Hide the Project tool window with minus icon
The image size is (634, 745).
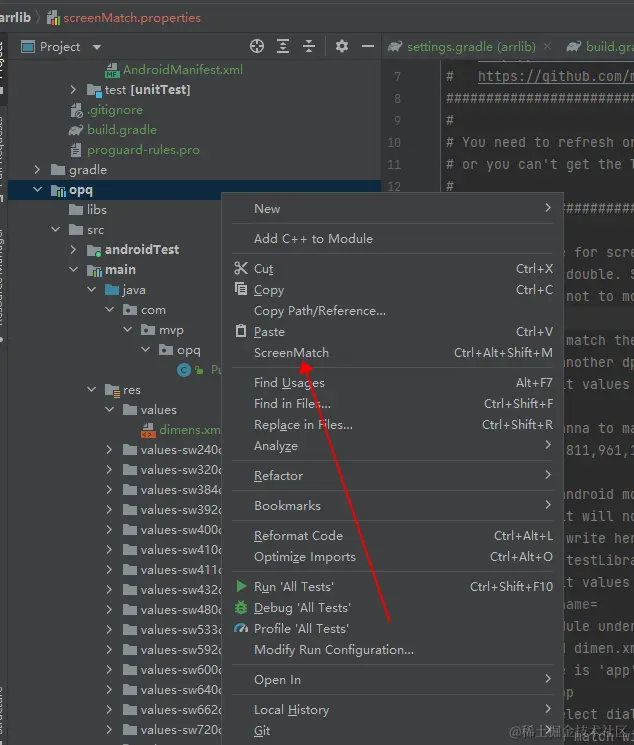[367, 47]
